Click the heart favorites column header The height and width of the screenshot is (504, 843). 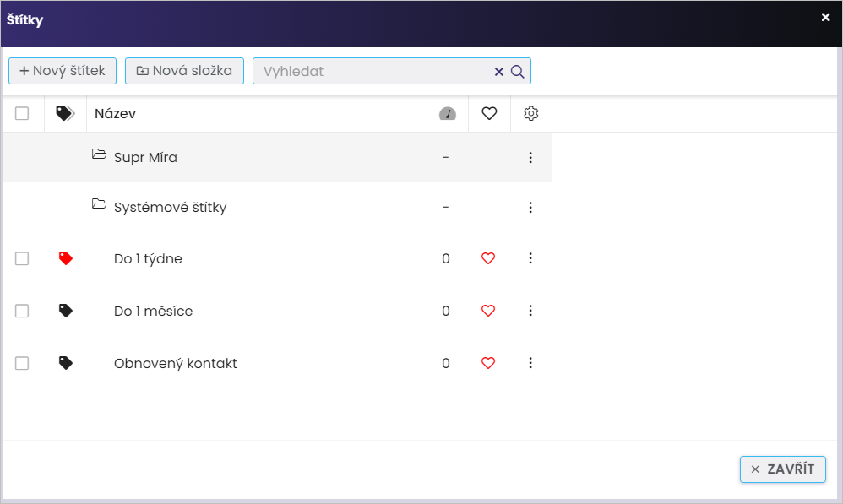click(x=489, y=113)
